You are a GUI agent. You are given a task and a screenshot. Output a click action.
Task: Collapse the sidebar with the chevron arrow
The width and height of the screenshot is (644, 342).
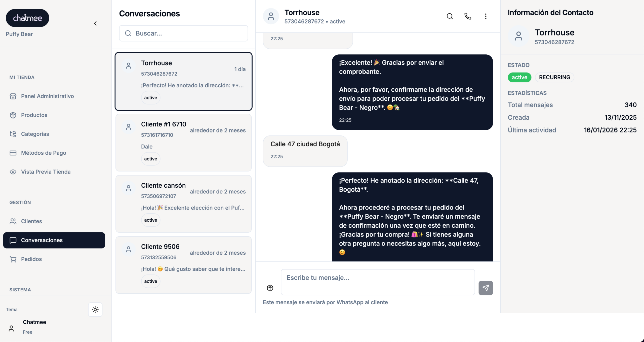[x=95, y=23]
